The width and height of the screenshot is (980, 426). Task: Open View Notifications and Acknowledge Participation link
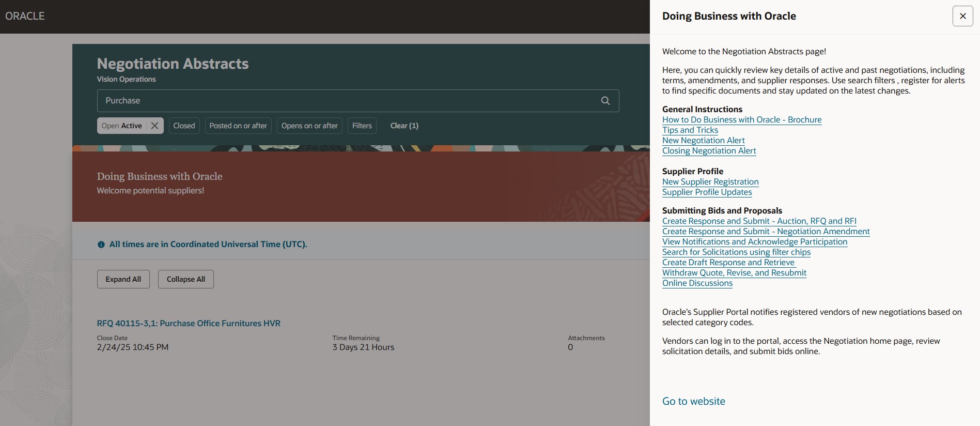pyautogui.click(x=755, y=241)
